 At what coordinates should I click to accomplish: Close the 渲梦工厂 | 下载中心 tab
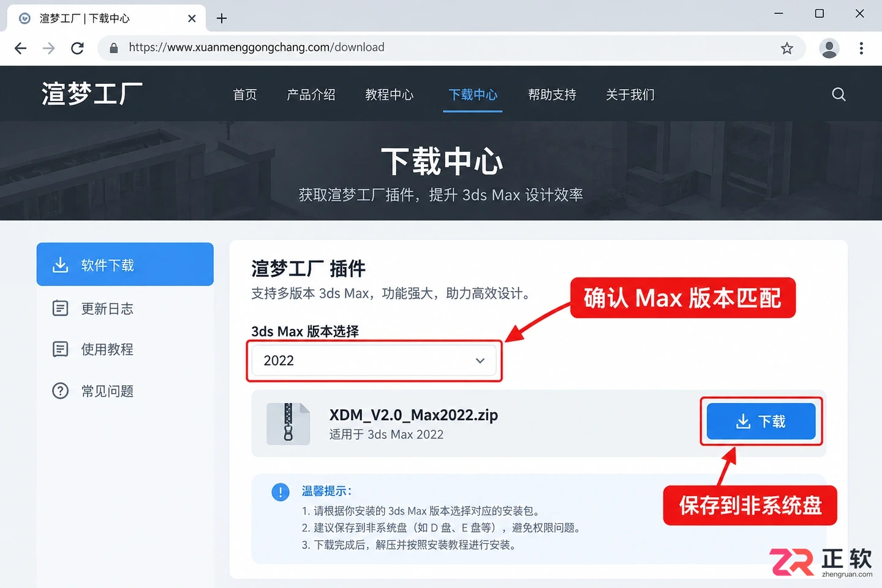click(192, 18)
